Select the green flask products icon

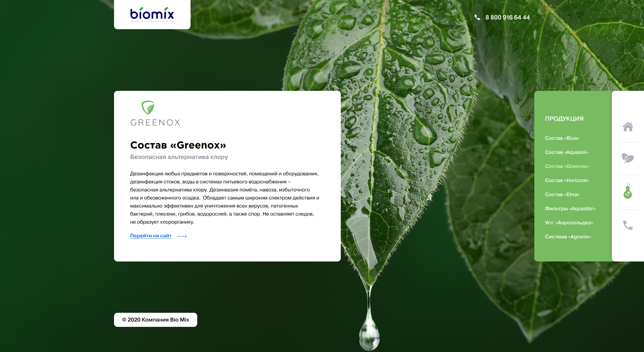tap(628, 191)
